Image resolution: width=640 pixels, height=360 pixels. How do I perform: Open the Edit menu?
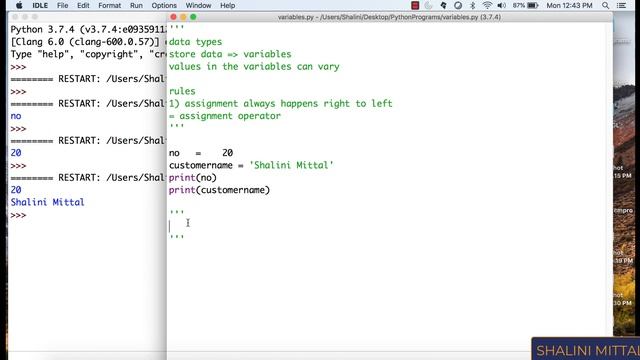tap(83, 5)
